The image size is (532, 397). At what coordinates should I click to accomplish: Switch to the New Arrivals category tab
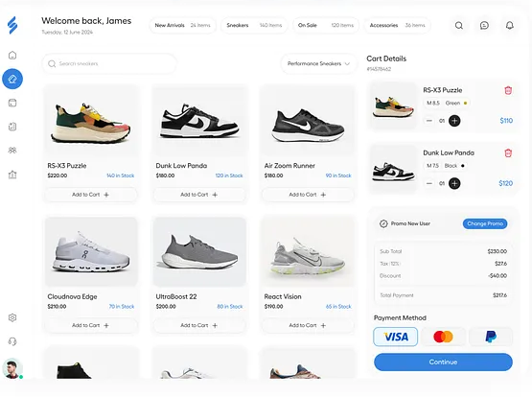pyautogui.click(x=182, y=26)
